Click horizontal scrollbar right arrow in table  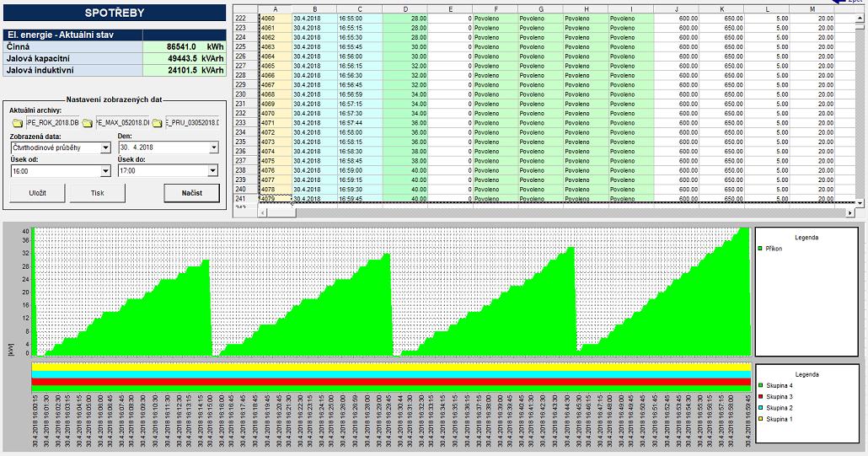click(x=849, y=212)
